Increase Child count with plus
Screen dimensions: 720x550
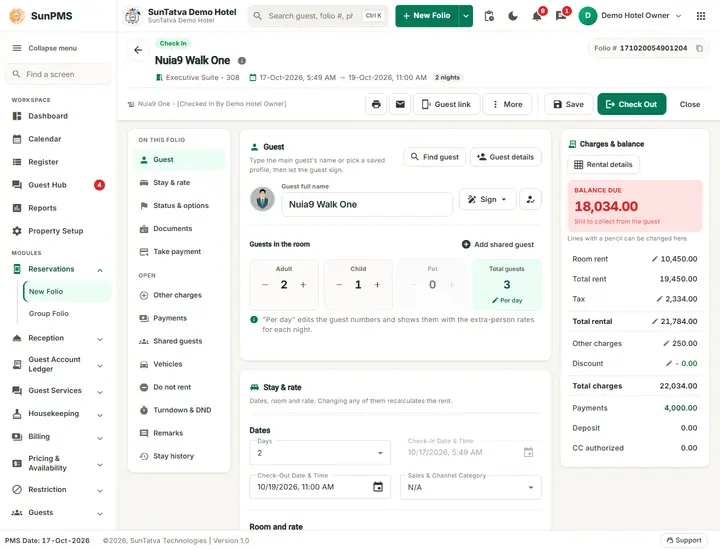coord(377,285)
